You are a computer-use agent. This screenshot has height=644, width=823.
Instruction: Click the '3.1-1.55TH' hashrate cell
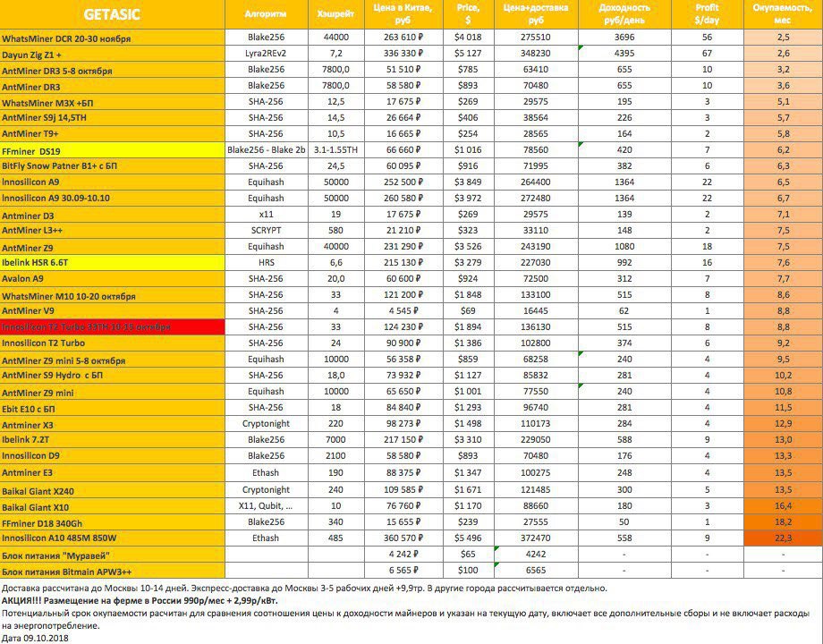(x=336, y=150)
